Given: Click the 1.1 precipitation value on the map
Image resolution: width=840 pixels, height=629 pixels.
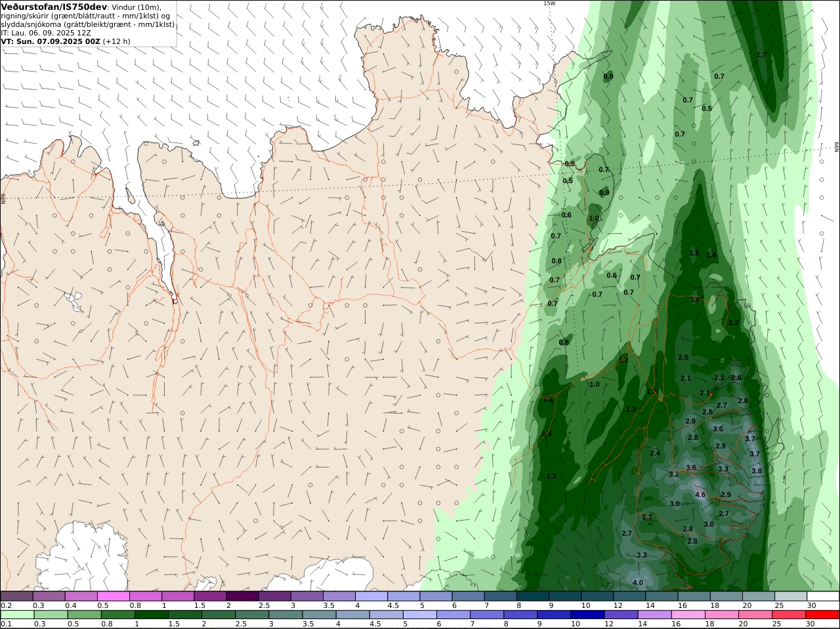Looking at the screenshot, I should (623, 360).
